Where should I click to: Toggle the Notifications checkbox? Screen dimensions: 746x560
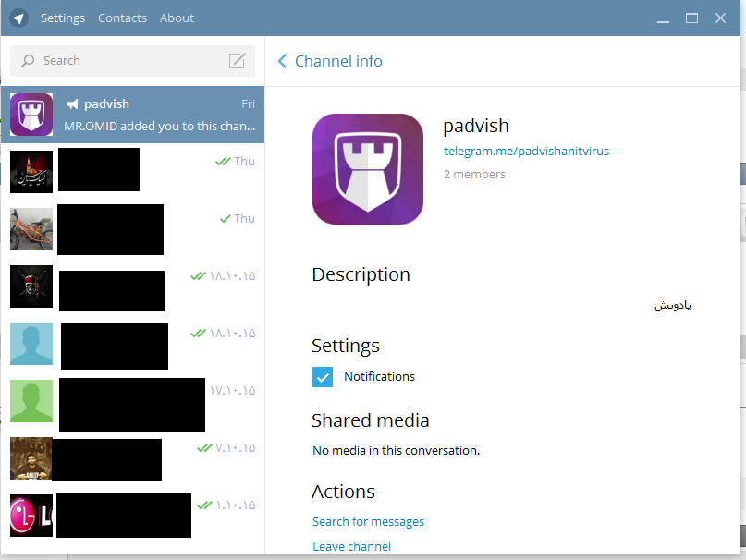click(x=323, y=377)
